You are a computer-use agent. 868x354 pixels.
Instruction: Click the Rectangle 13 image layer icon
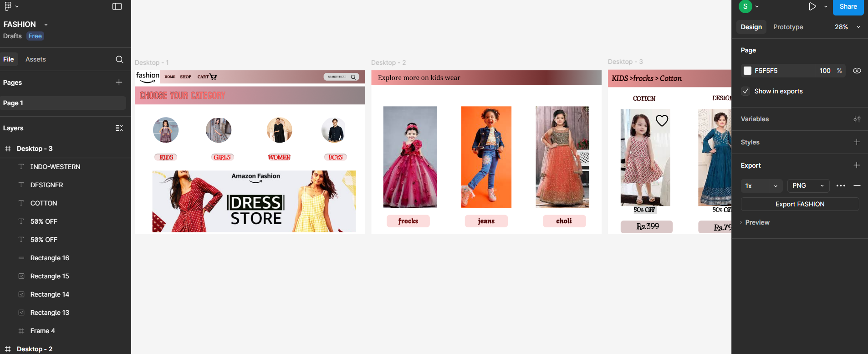(21, 313)
